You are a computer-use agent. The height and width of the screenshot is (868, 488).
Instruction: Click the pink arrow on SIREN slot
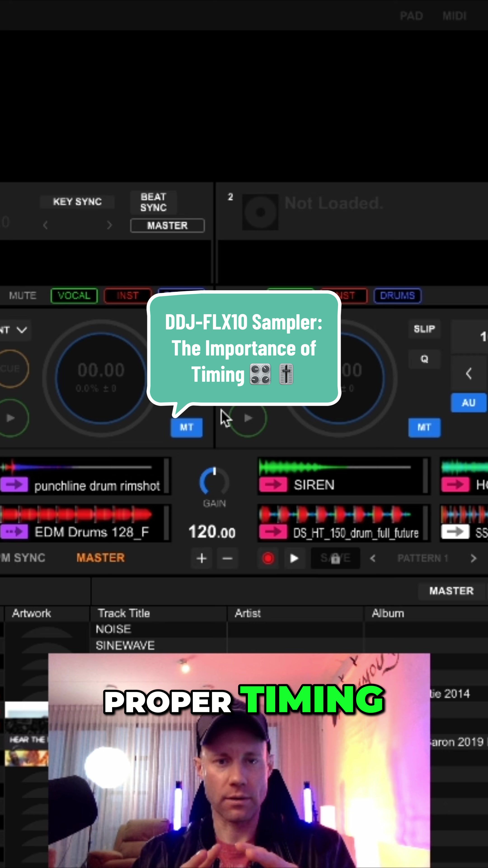(273, 485)
